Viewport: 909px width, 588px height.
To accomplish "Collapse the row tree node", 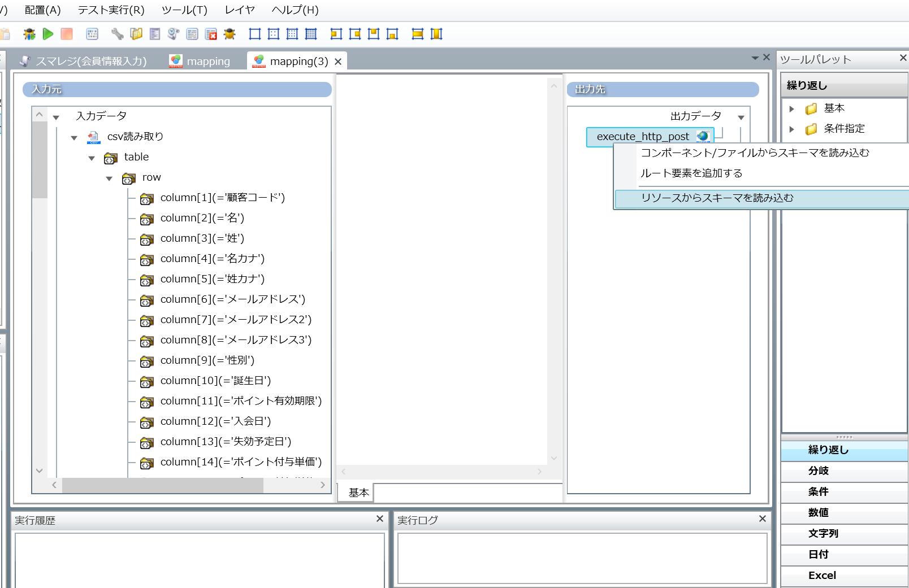I will point(109,178).
